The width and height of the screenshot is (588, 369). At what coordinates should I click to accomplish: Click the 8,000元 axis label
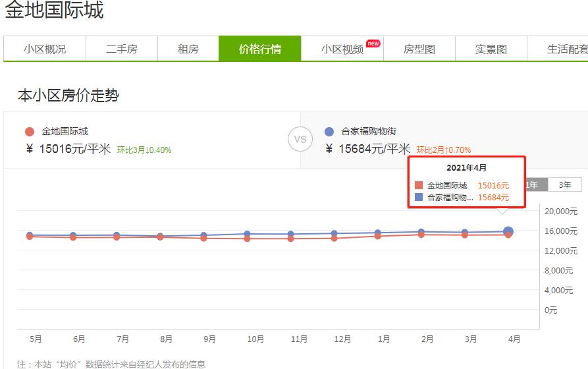click(x=559, y=271)
